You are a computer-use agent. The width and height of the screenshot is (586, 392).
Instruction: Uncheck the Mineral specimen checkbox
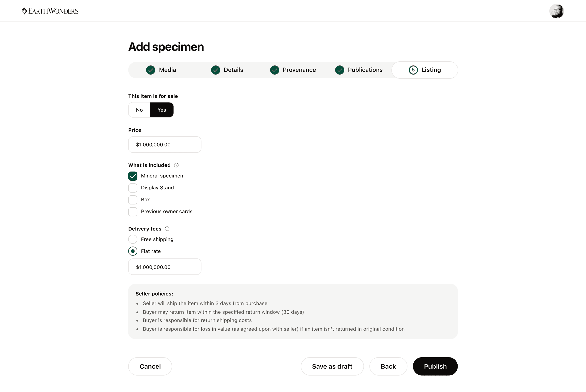133,176
